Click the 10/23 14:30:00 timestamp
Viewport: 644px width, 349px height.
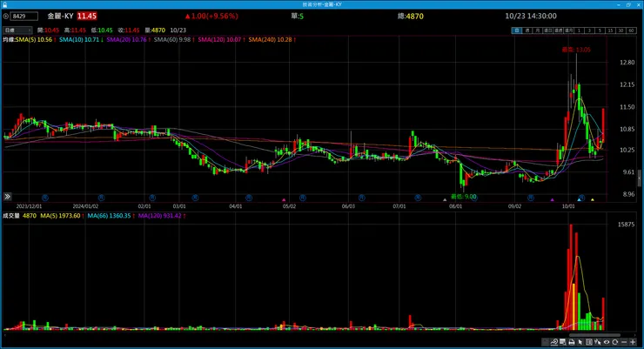(531, 17)
